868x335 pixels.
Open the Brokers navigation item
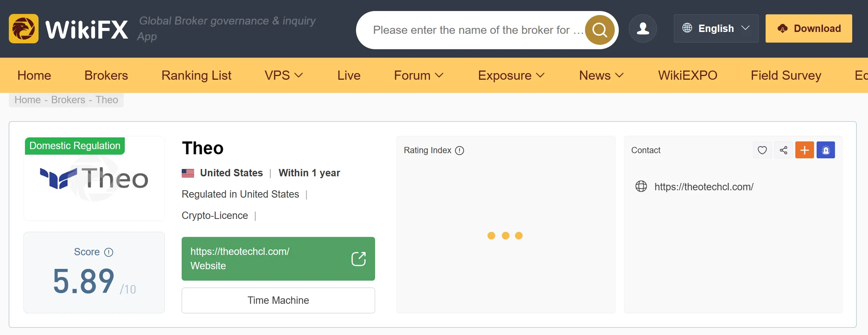coord(106,75)
